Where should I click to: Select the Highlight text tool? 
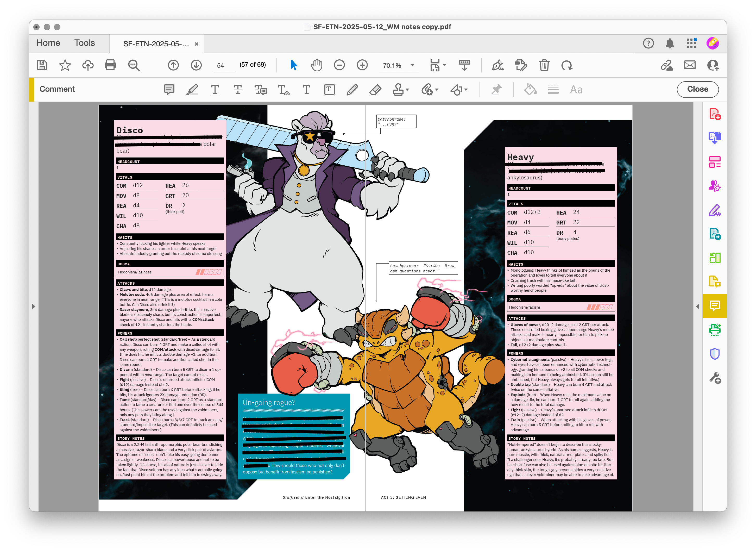pyautogui.click(x=192, y=89)
